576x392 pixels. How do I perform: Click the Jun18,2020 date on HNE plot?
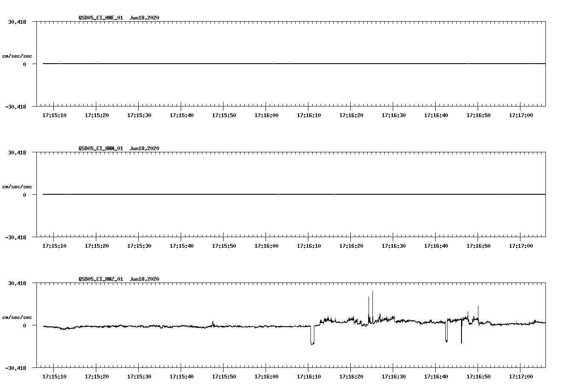[145, 18]
